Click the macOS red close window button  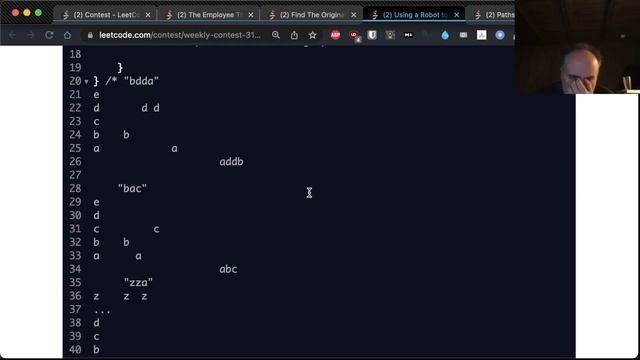[x=16, y=13]
